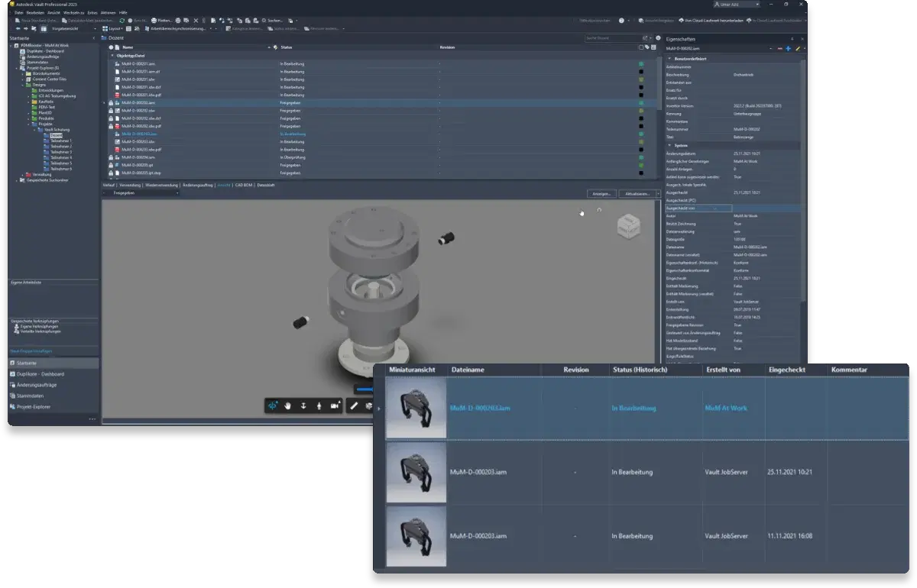
Task: Select the Orbit tool in viewer toolbar
Action: pos(273,405)
